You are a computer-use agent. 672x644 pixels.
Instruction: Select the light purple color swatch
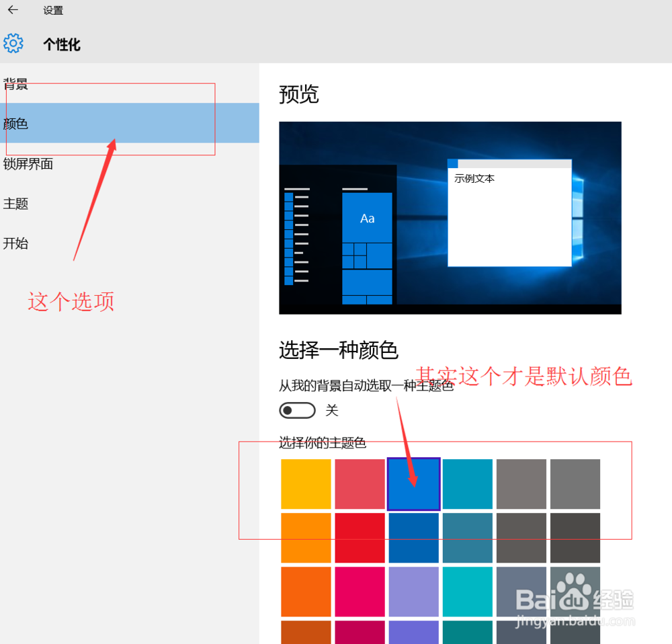click(x=413, y=591)
